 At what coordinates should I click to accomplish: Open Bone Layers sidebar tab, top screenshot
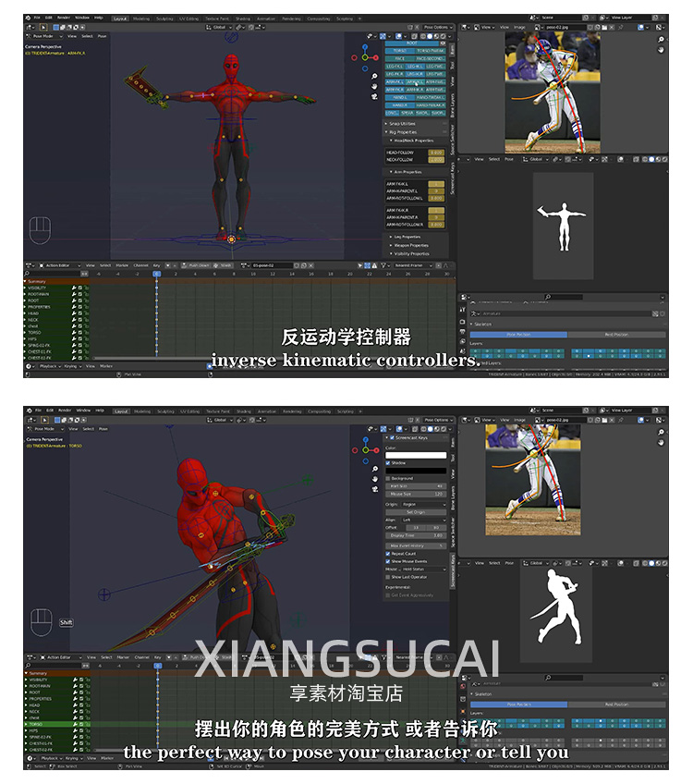click(452, 106)
